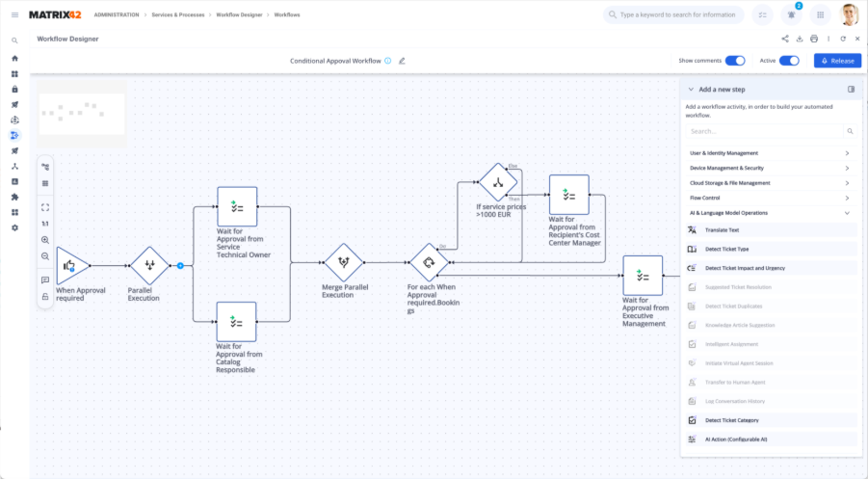Click the lock icon in canvas toolbar
This screenshot has height=480, width=868.
pos(45,297)
